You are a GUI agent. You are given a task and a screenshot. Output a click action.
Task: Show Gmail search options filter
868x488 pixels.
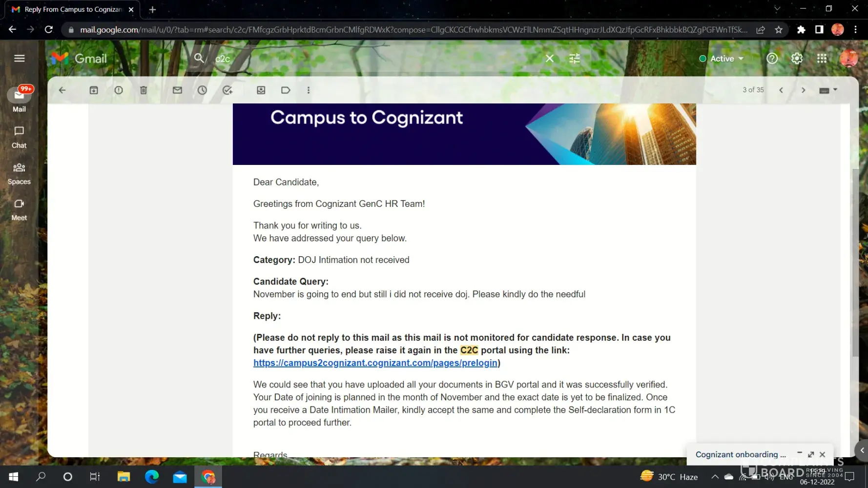point(575,59)
